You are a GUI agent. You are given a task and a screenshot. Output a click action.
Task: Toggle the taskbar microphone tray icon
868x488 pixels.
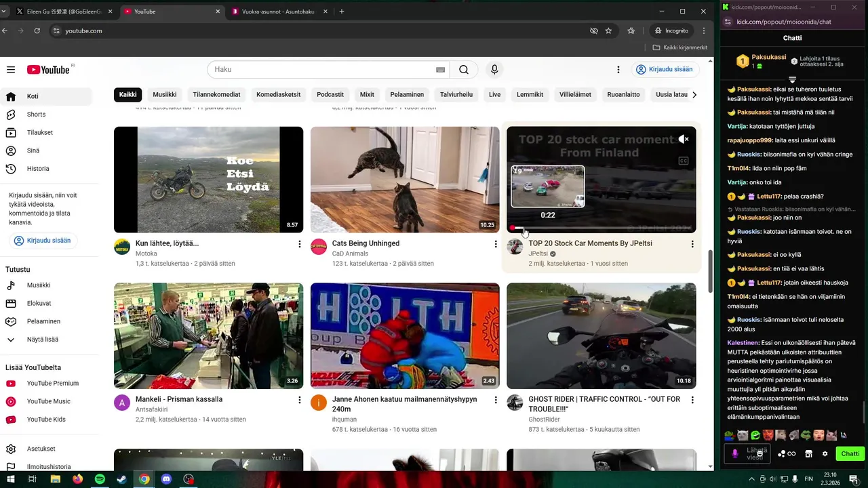tap(795, 479)
